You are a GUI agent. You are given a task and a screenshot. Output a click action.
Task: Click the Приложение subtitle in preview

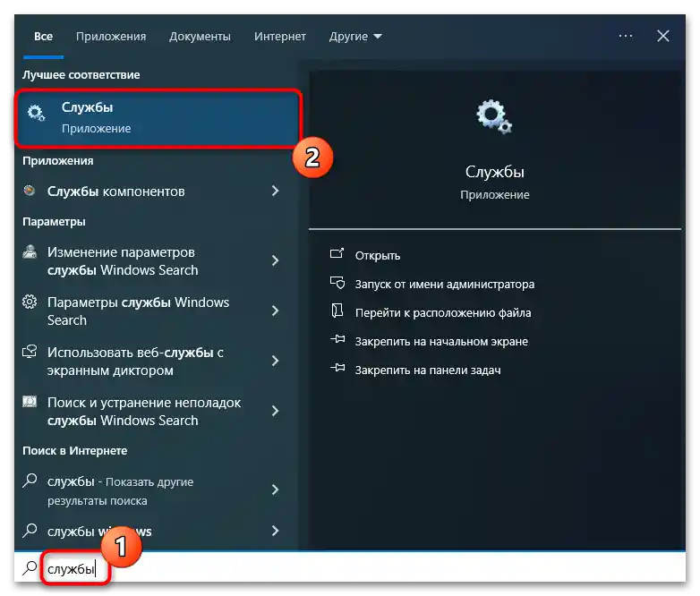pos(495,195)
